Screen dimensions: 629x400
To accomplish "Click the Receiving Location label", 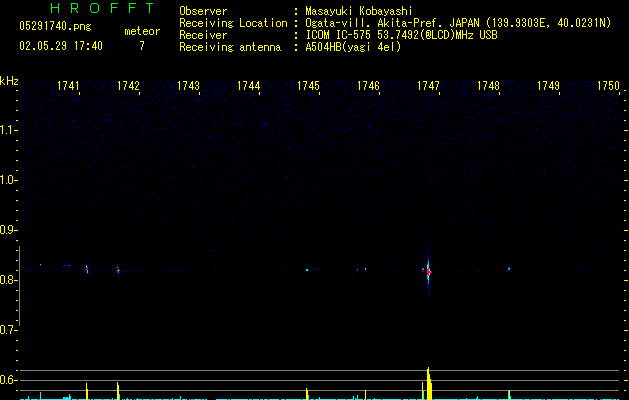I will [233, 23].
